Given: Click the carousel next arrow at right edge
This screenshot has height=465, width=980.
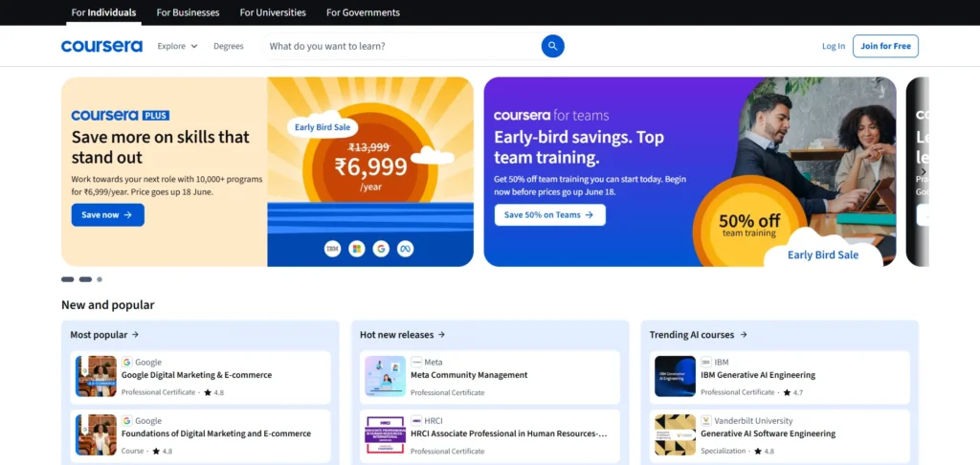Looking at the screenshot, I should point(924,172).
